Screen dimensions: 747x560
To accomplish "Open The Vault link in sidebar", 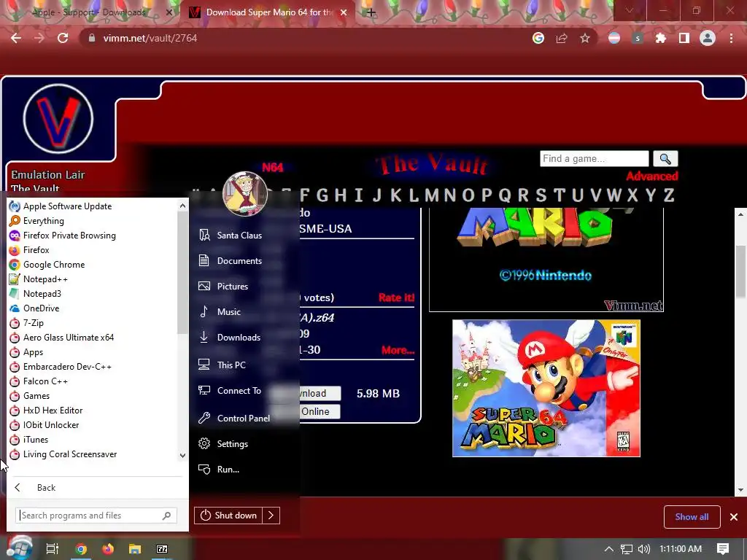I will [35, 189].
